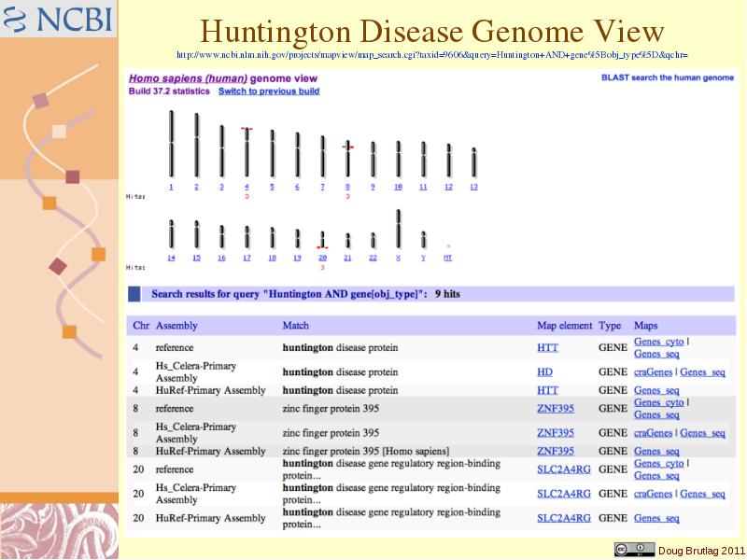Viewport: 747px width, 560px height.
Task: Select the chromosome 13 ideogram
Action: pyautogui.click(x=474, y=162)
